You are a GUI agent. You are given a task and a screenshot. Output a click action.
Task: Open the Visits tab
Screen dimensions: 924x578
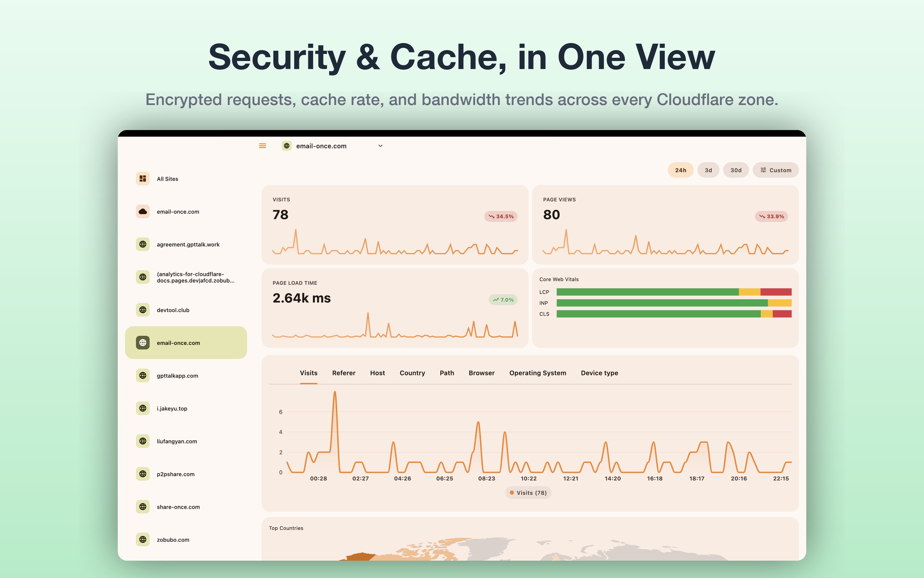point(309,373)
